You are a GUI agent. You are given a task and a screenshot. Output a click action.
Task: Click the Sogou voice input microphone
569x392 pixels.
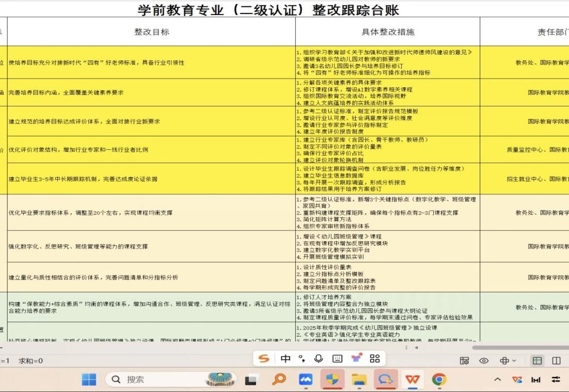click(x=319, y=358)
